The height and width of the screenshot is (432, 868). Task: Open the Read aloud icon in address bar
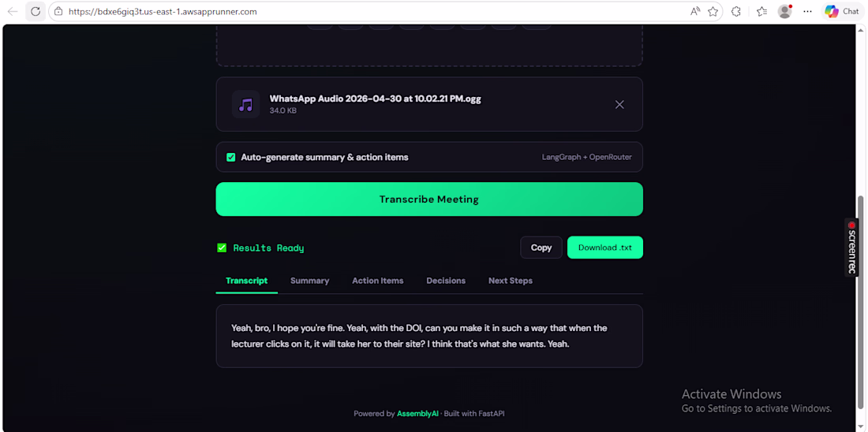pyautogui.click(x=695, y=11)
